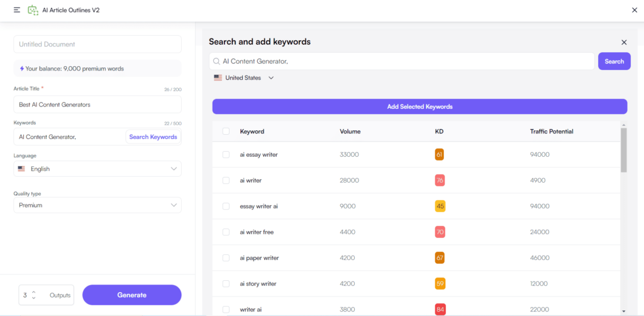Open the Quality type Premium dropdown

[x=97, y=205]
